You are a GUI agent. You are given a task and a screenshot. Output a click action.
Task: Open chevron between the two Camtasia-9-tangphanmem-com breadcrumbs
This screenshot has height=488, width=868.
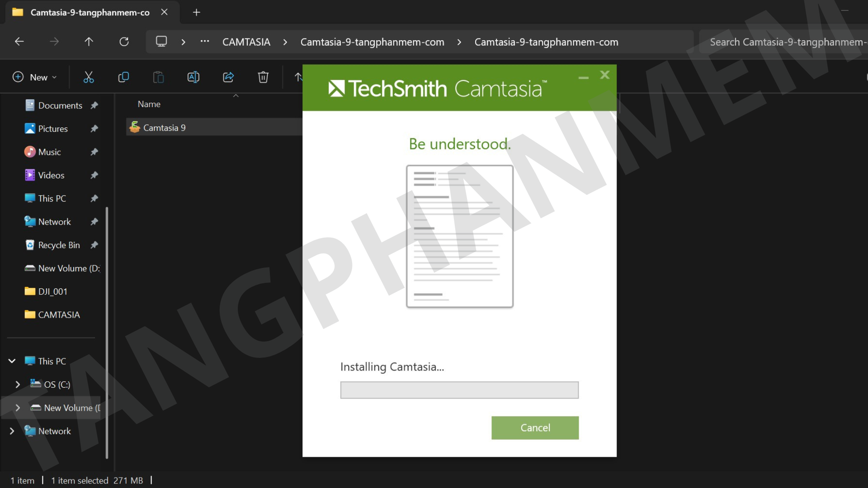[459, 42]
